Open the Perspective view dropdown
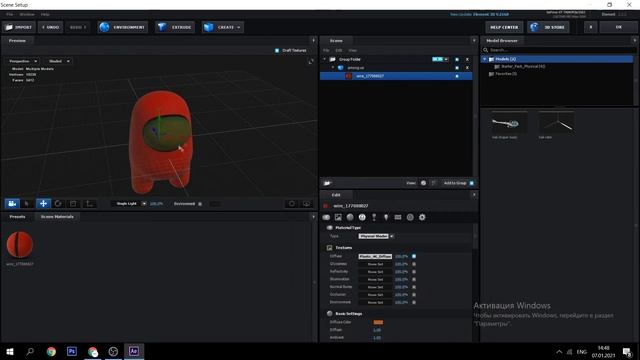The height and width of the screenshot is (360, 640). [x=23, y=61]
